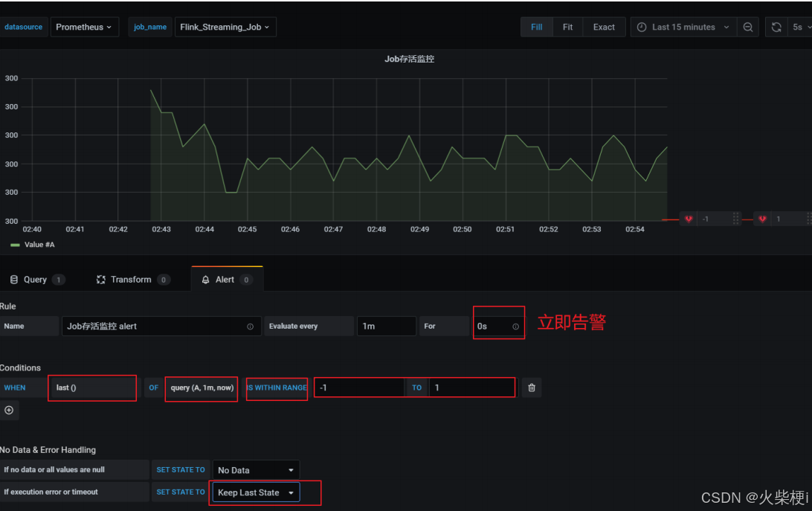Switch to the Alert tab
Viewport: 812px width, 511px height.
click(x=227, y=280)
